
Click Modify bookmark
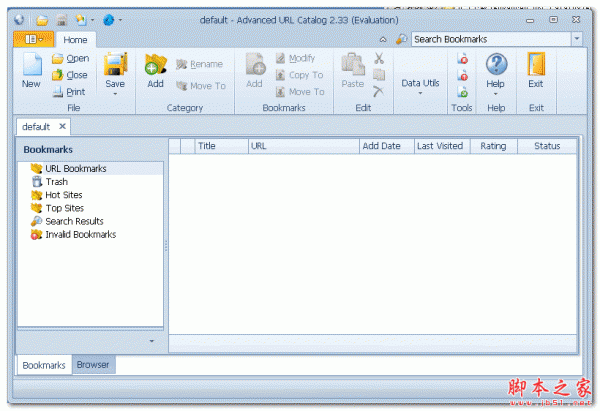(295, 58)
